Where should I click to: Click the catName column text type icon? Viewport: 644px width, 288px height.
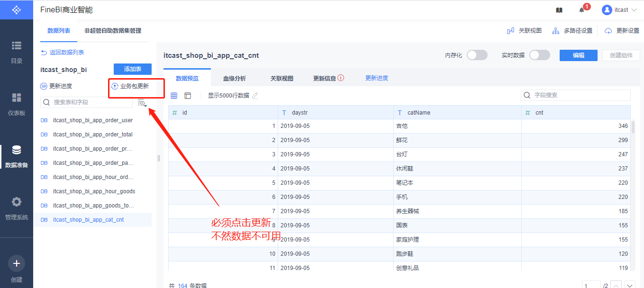pyautogui.click(x=399, y=113)
